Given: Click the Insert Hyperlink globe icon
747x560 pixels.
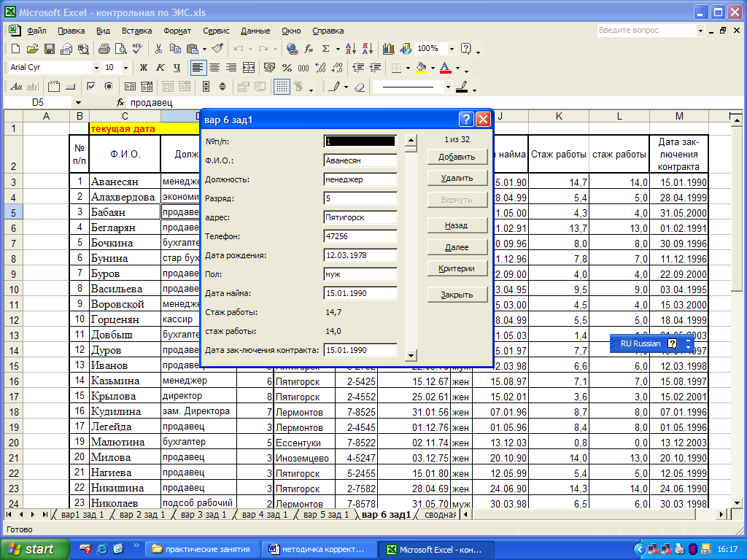Looking at the screenshot, I should tap(292, 49).
